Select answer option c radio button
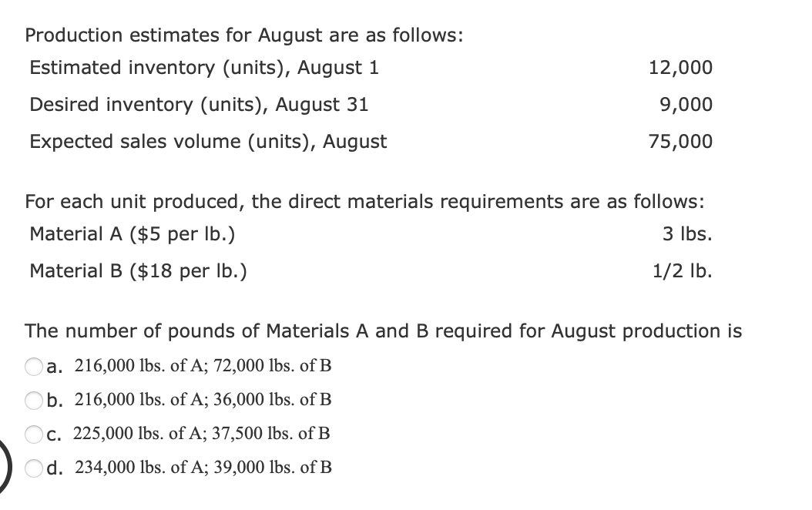Image resolution: width=812 pixels, height=510 pixels. tap(32, 434)
